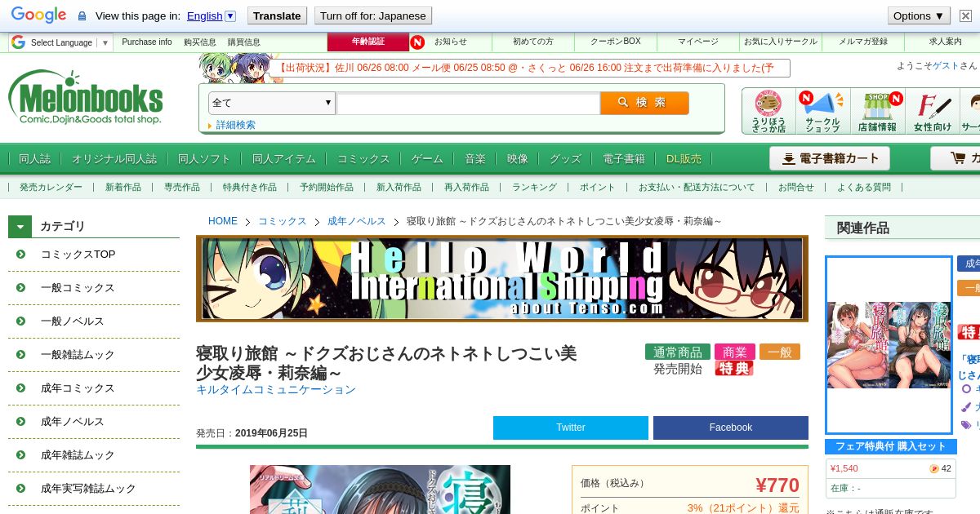This screenshot has width=980, height=514.
Task: Collapse the カテゴリ sidebar arrow
Action: coord(20,226)
